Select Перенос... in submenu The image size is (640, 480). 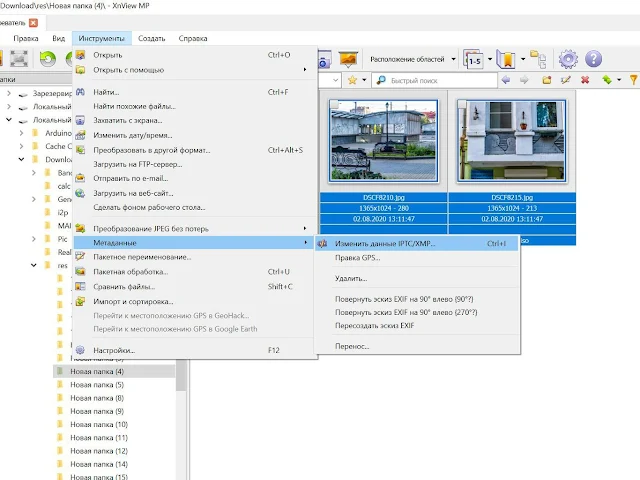coord(417,346)
